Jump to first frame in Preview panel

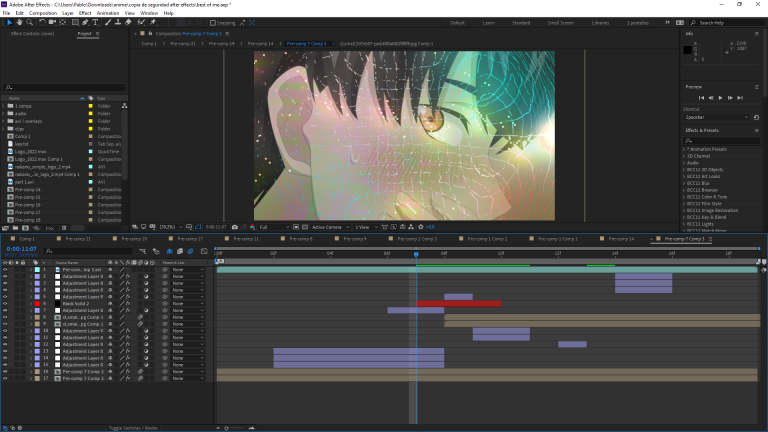[701, 98]
